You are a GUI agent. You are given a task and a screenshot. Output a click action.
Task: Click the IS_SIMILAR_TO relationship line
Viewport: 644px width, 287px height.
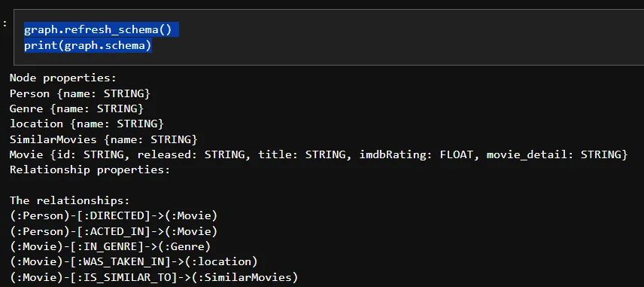pyautogui.click(x=153, y=277)
